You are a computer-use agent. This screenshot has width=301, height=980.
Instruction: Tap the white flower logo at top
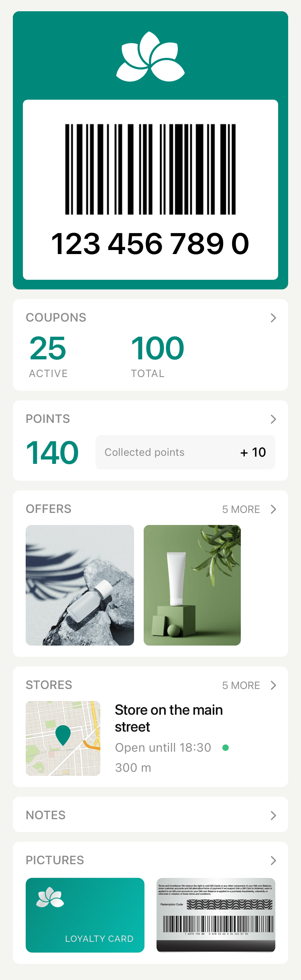(x=150, y=56)
